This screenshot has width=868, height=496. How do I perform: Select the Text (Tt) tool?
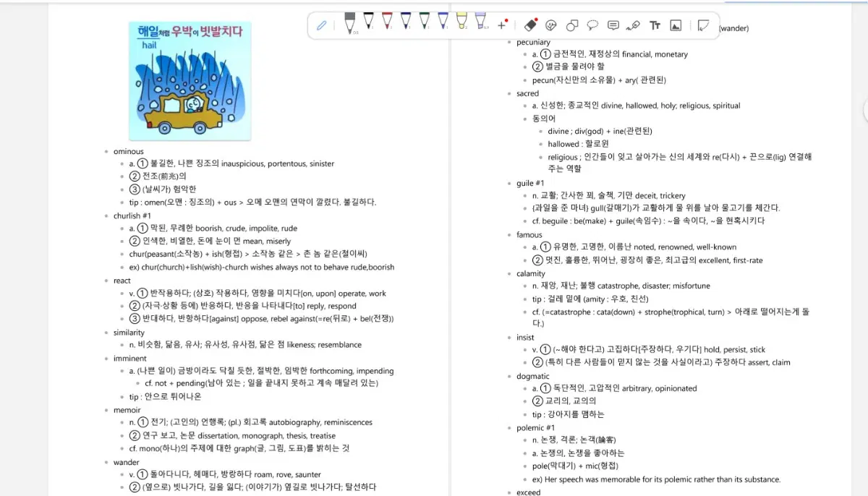point(655,25)
